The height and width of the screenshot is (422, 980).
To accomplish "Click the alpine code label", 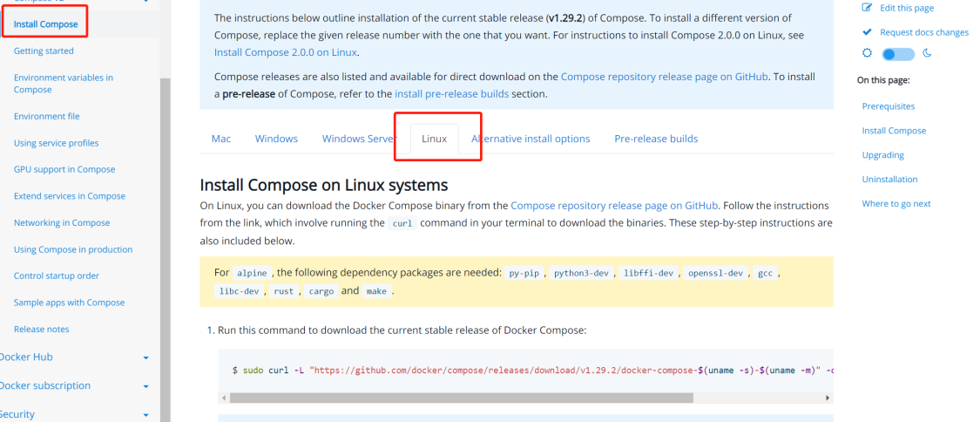I will pos(253,273).
